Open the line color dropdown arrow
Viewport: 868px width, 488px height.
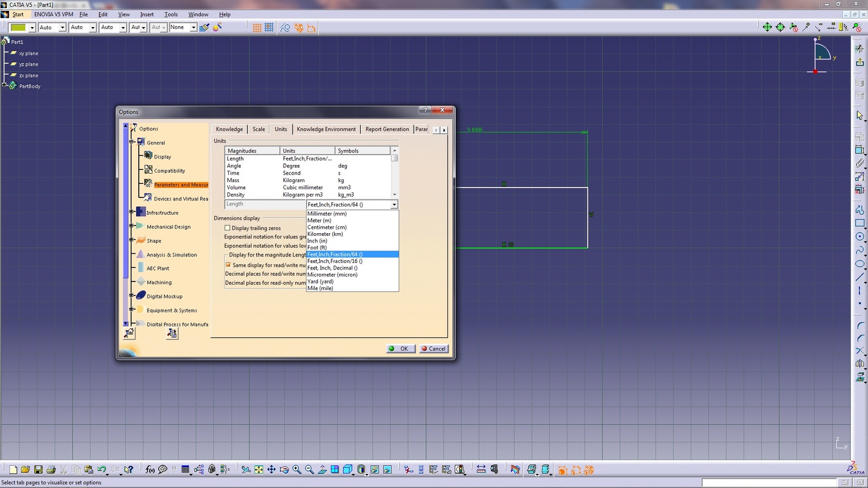(32, 28)
